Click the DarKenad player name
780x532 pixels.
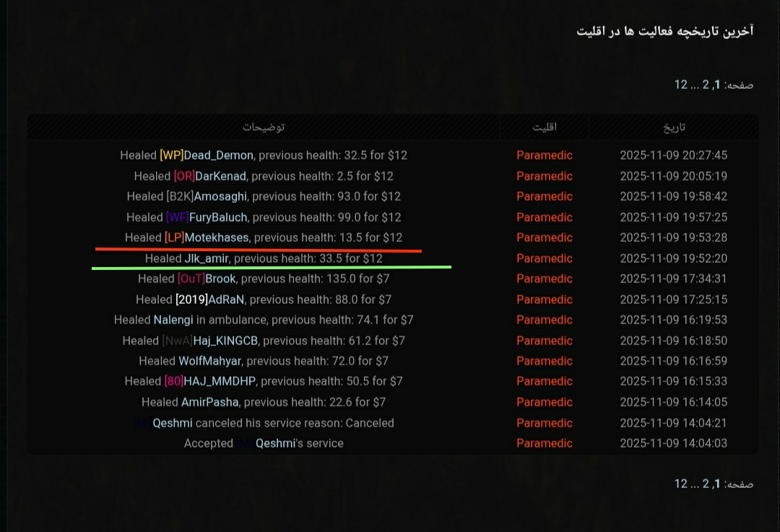click(x=220, y=176)
